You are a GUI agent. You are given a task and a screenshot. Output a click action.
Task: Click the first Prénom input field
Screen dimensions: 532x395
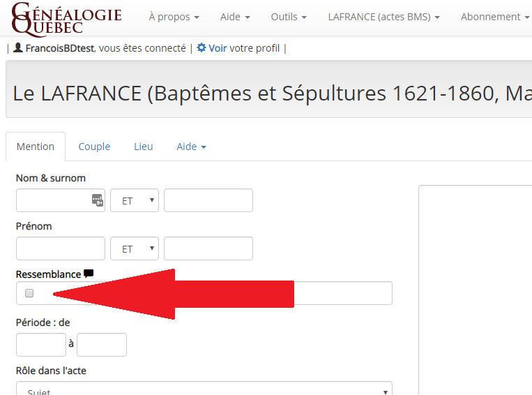(x=61, y=248)
